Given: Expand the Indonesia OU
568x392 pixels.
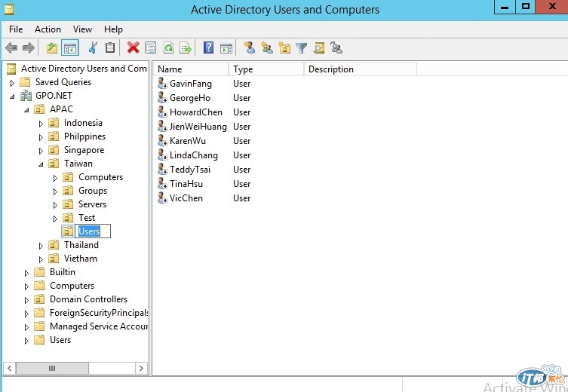Looking at the screenshot, I should [x=41, y=124].
